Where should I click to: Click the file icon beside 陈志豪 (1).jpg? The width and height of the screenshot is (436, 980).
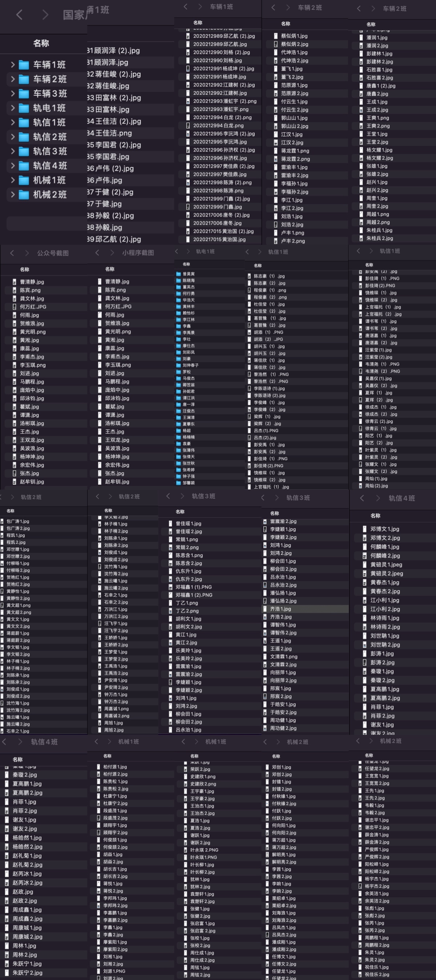click(x=249, y=276)
